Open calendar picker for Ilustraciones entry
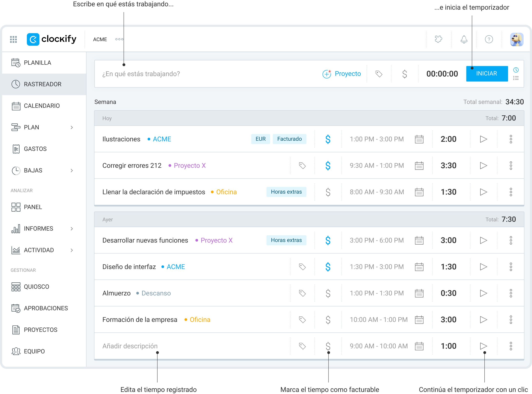 click(419, 139)
